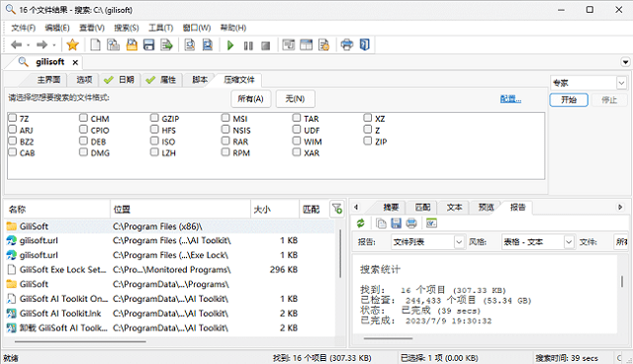
Task: Switch to the 主界面 tab
Action: 48,80
